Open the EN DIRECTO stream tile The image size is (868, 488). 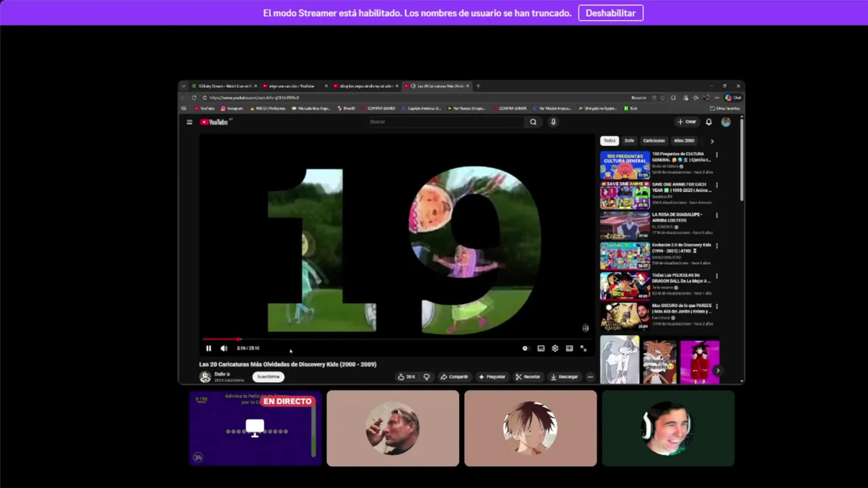tap(255, 428)
